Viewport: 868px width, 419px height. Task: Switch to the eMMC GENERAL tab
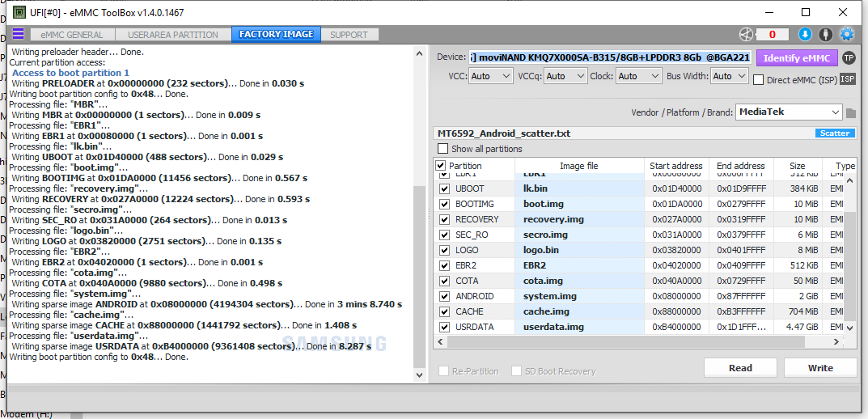(72, 35)
